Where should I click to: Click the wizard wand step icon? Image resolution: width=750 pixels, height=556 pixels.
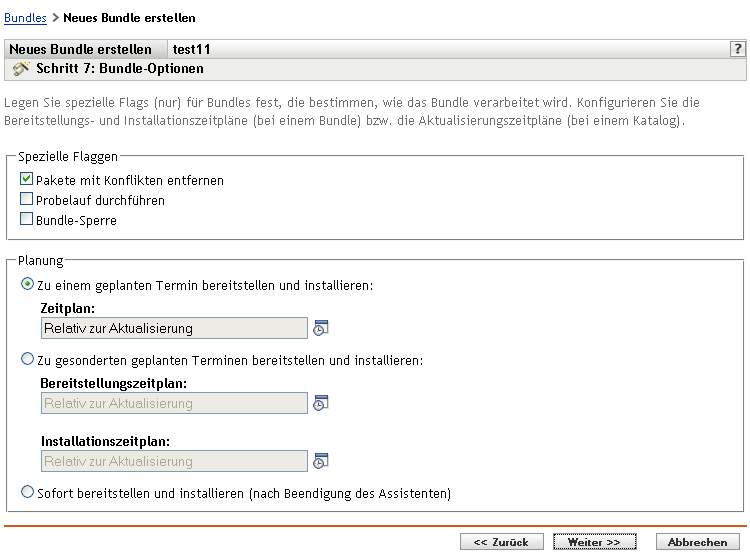point(20,69)
